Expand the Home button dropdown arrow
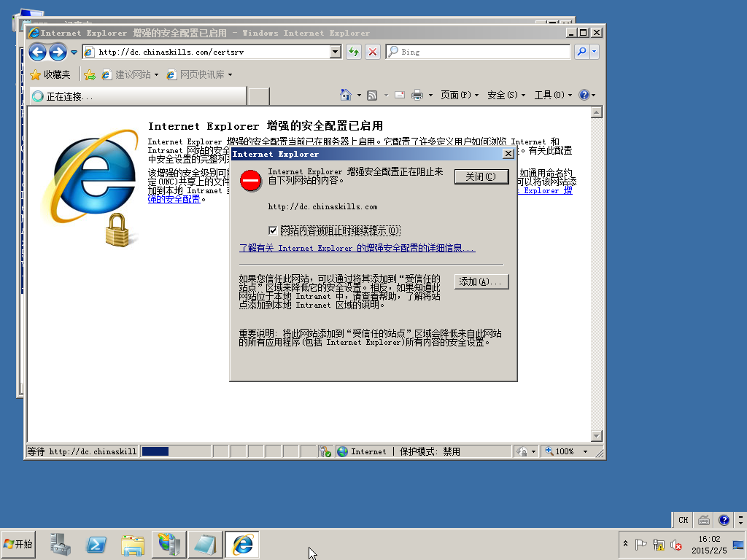This screenshot has height=560, width=747. (359, 96)
